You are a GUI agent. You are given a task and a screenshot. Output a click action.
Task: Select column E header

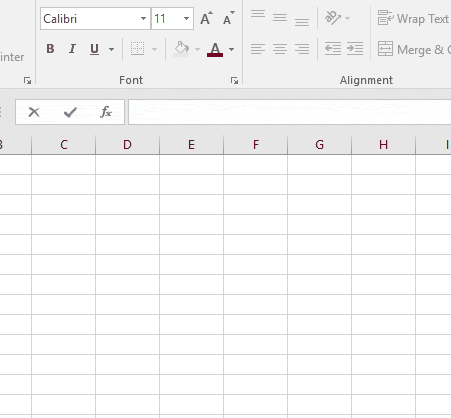click(x=191, y=145)
